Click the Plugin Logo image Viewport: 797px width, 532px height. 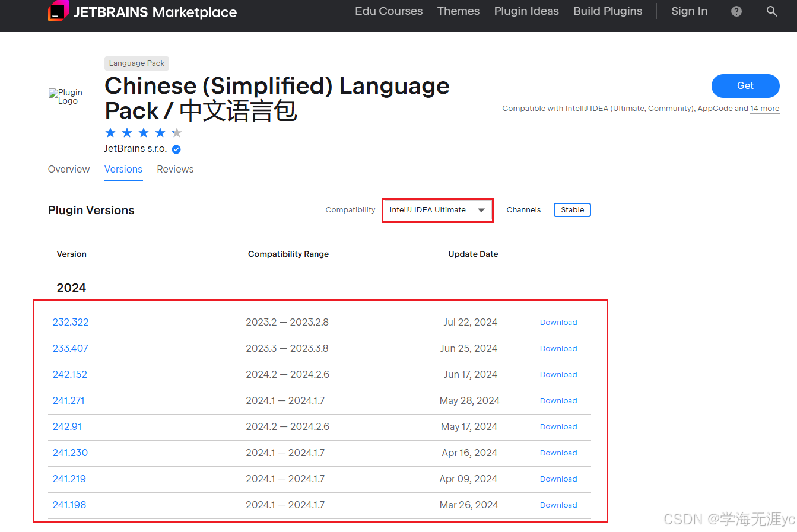click(66, 97)
